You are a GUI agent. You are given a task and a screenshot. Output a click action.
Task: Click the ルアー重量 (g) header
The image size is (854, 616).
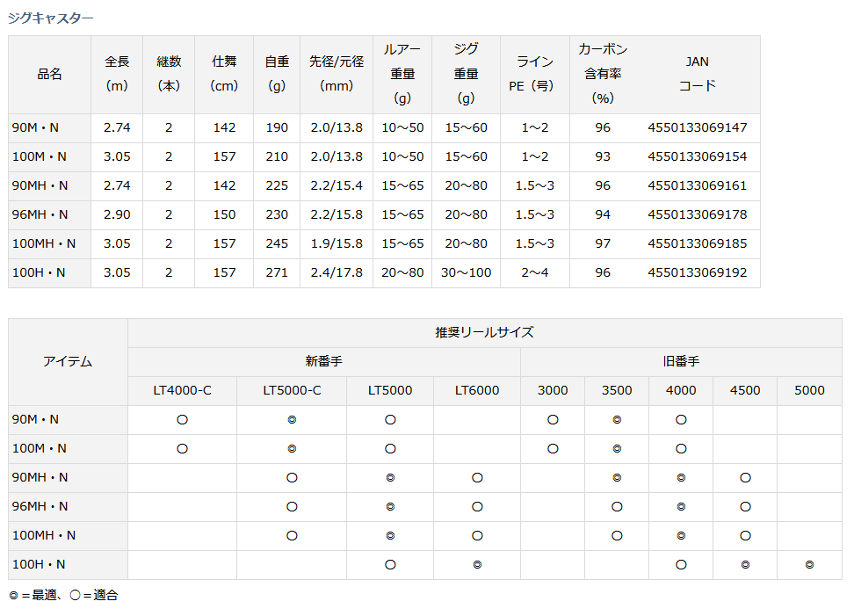(x=402, y=74)
